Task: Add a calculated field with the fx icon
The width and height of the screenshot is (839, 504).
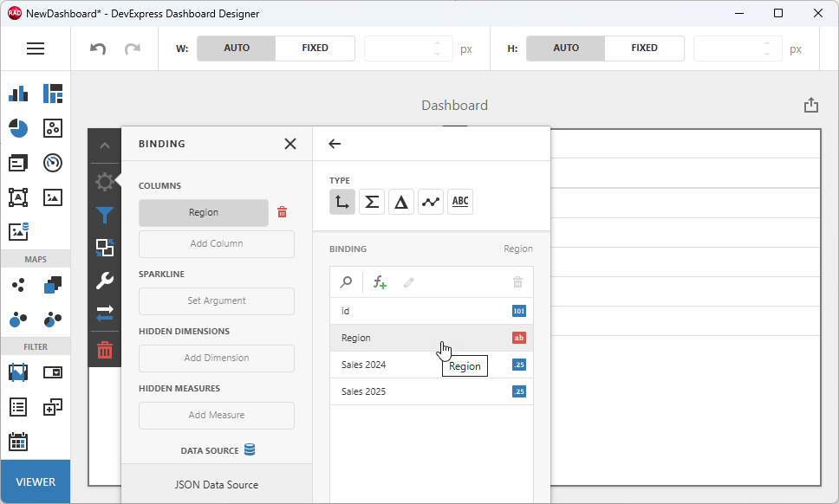Action: coord(379,281)
